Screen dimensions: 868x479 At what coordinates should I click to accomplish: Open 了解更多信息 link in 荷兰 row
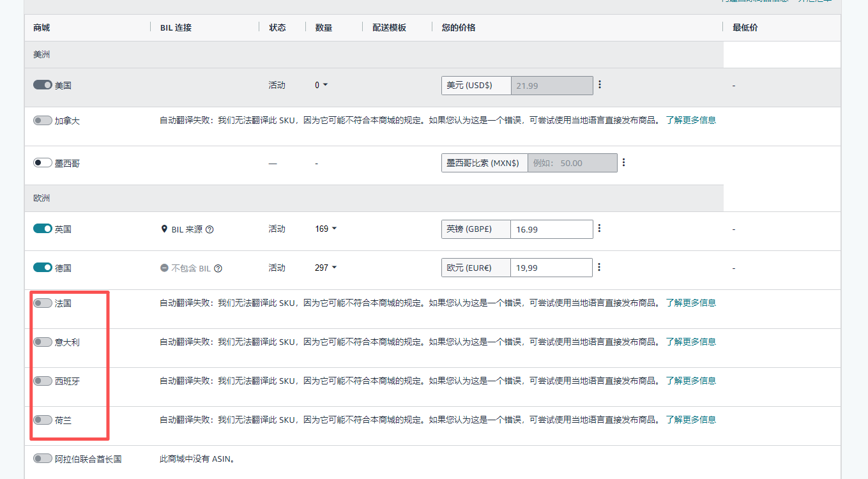tap(690, 420)
